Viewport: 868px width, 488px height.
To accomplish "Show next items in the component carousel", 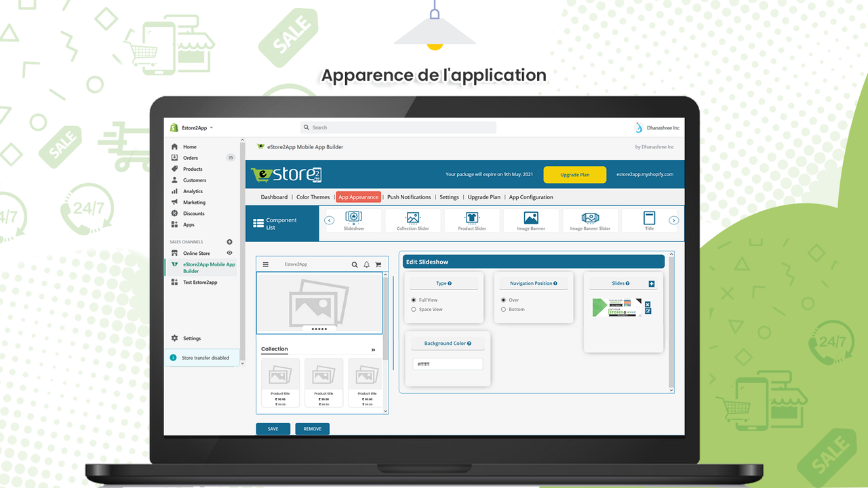I will point(674,220).
